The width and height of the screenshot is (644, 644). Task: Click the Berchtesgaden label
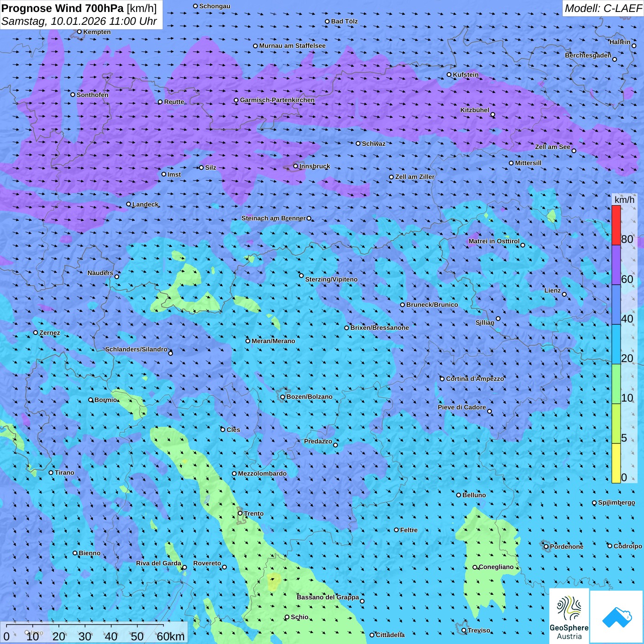coord(588,55)
